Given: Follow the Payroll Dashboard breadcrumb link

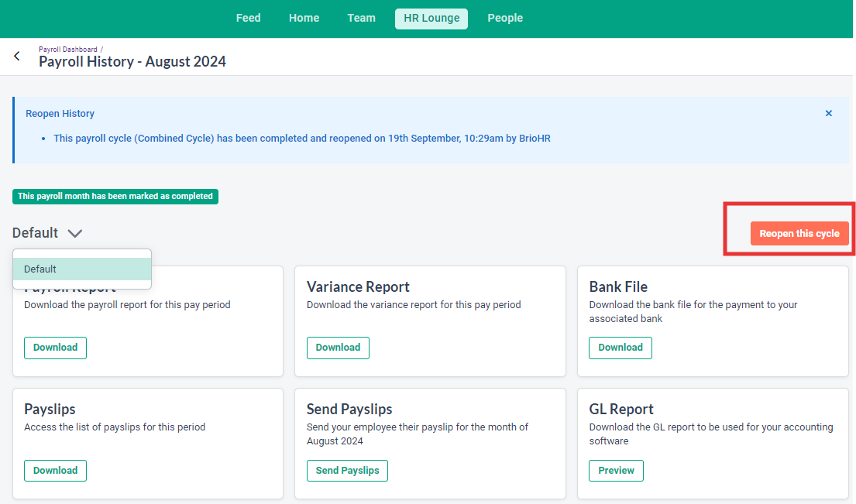Looking at the screenshot, I should click(x=67, y=49).
